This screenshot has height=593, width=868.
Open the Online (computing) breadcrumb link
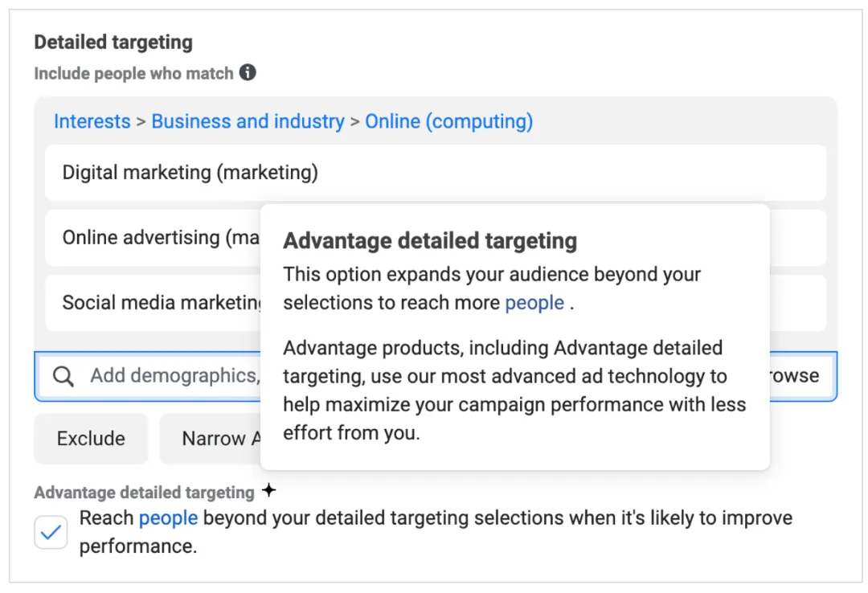coord(449,121)
